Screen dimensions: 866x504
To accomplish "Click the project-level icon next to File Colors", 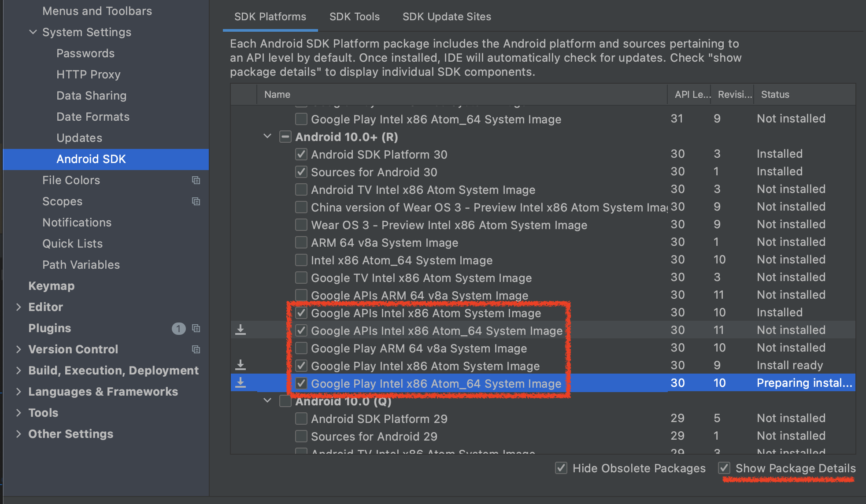I will pos(196,180).
